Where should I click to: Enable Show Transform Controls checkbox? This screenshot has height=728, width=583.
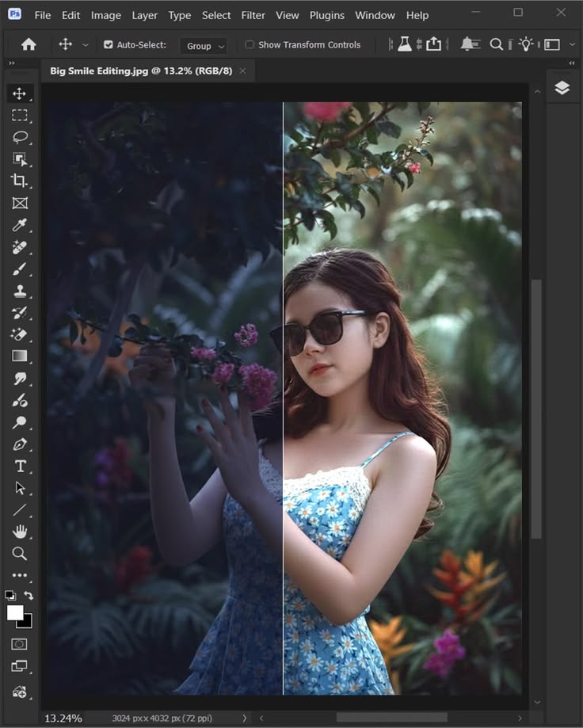pyautogui.click(x=250, y=45)
